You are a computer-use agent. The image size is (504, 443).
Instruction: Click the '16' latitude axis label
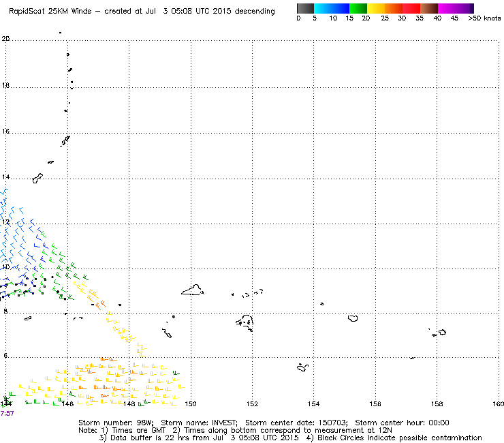(x=5, y=132)
